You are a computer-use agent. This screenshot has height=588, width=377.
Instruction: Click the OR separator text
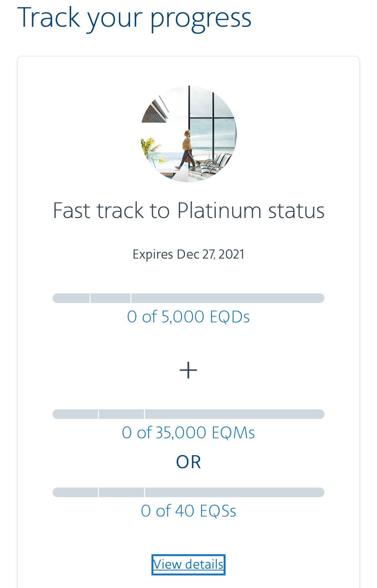(188, 462)
